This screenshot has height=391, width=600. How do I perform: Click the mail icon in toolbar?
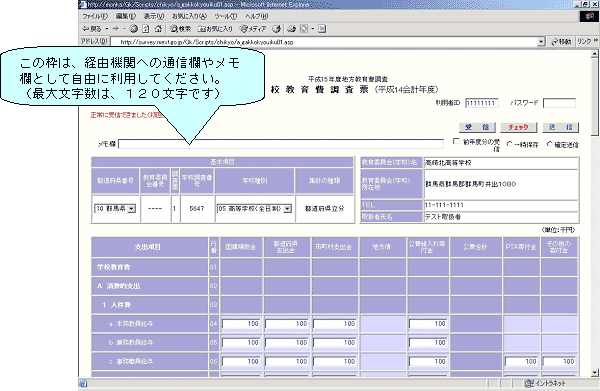(x=292, y=29)
